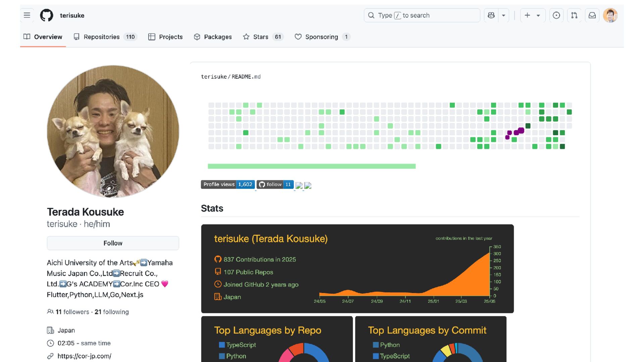Focus the Type / to search field
644x362 pixels.
pos(422,15)
